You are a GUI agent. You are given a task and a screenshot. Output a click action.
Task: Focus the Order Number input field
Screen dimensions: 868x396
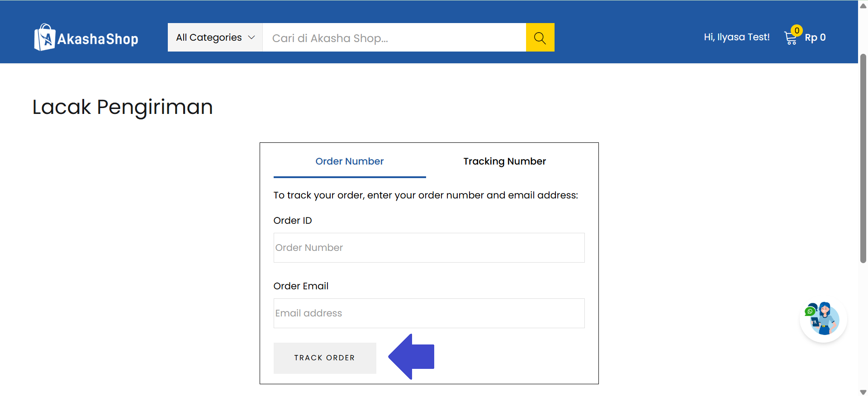pyautogui.click(x=429, y=248)
